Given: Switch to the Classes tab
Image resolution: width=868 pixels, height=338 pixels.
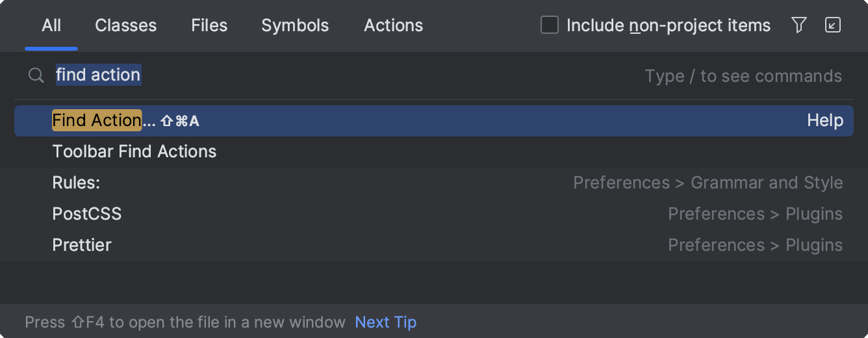Looking at the screenshot, I should (x=125, y=25).
